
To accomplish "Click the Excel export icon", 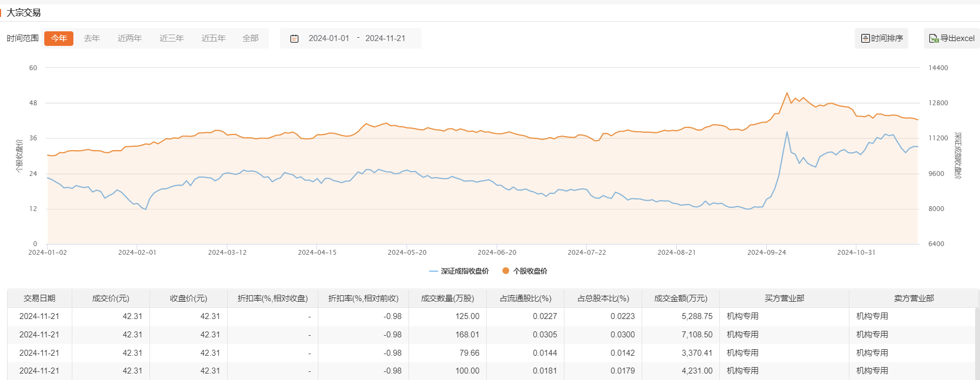I will [x=934, y=38].
